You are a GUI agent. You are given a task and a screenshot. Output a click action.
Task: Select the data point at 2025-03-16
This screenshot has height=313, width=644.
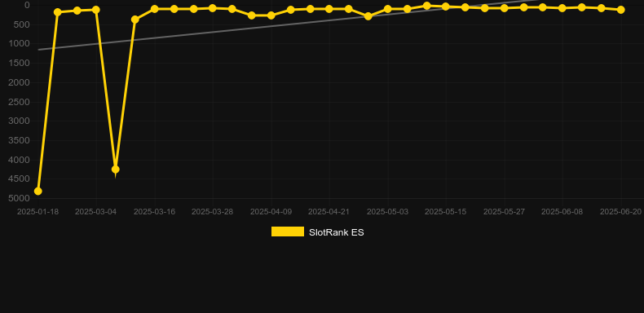(154, 9)
